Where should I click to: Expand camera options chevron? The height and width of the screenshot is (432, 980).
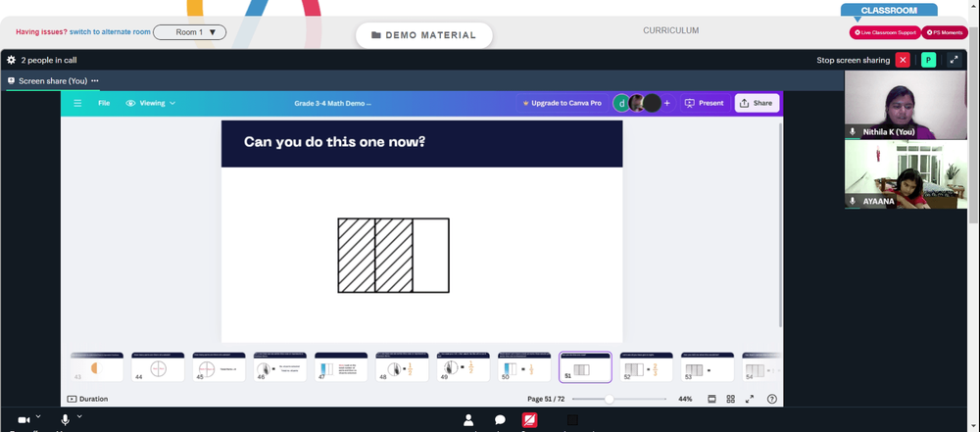point(38,416)
